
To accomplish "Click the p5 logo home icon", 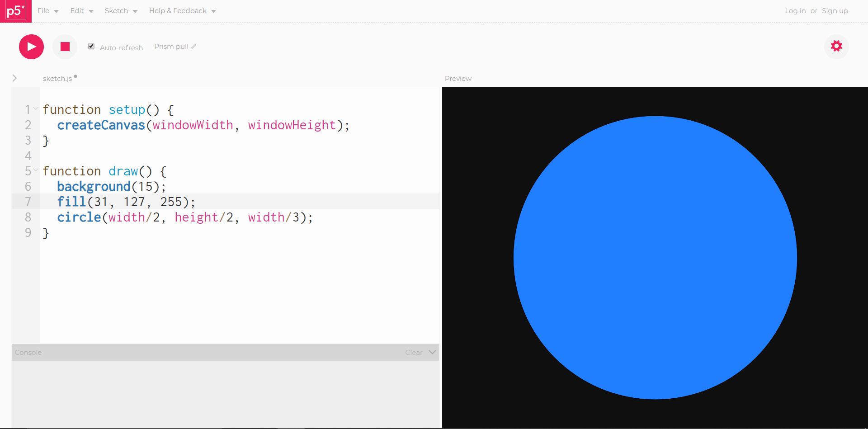I will click(15, 11).
